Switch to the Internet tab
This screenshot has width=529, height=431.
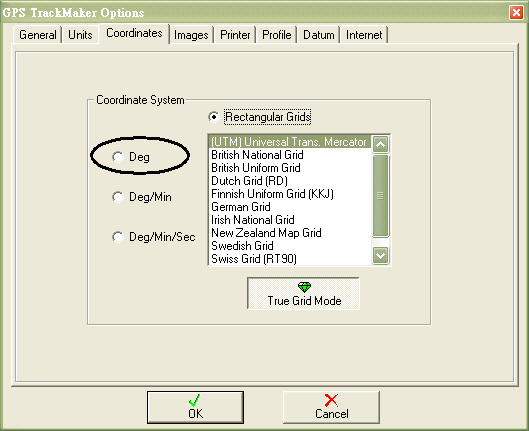pos(364,35)
